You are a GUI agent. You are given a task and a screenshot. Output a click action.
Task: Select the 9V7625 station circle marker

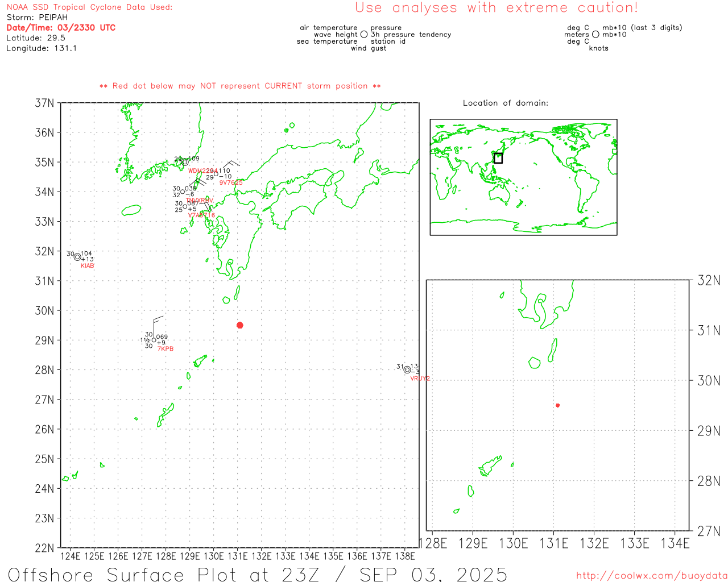tap(216, 174)
